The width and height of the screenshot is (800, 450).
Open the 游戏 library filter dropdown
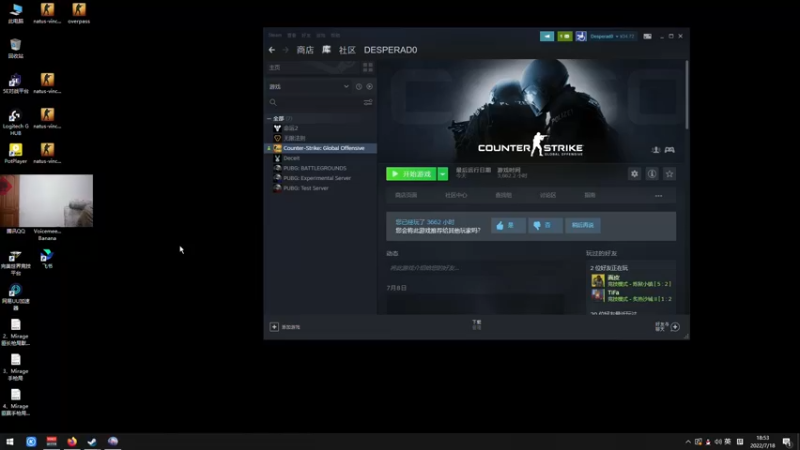click(x=309, y=87)
